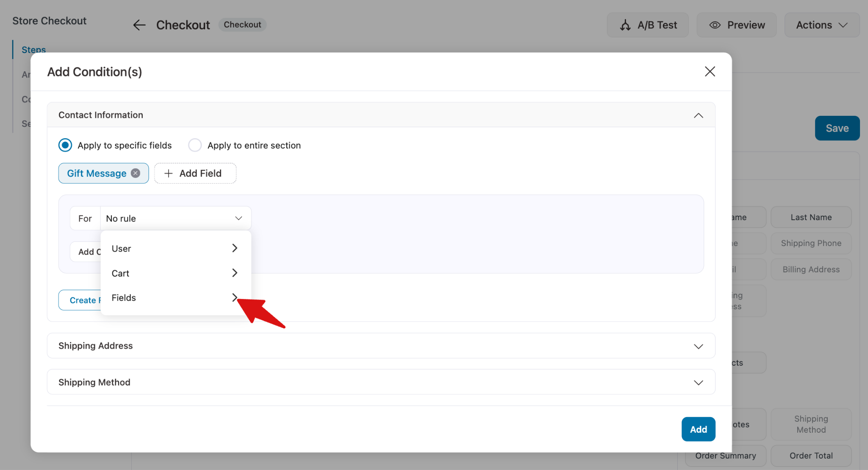This screenshot has width=868, height=470.
Task: Collapse the Contact Information section
Action: tap(698, 115)
